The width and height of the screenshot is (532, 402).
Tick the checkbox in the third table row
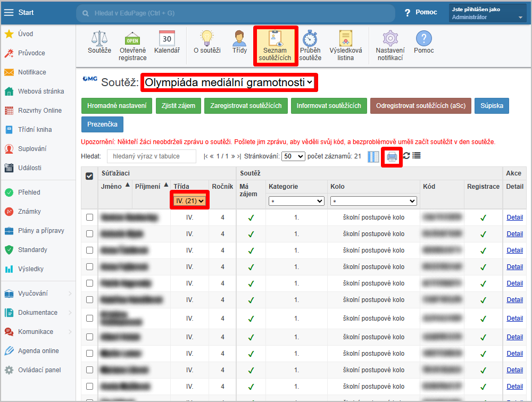(89, 250)
